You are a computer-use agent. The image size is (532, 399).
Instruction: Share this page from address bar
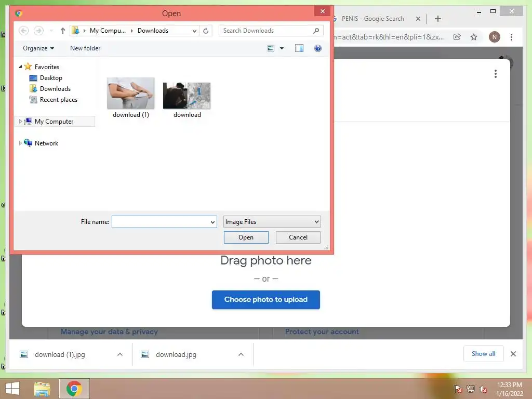click(x=457, y=37)
